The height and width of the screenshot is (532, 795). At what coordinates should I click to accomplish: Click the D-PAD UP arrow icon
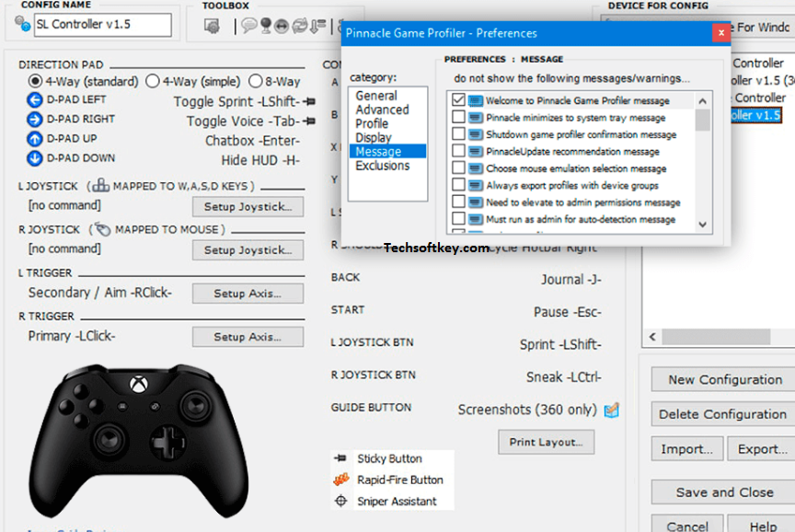pyautogui.click(x=34, y=138)
